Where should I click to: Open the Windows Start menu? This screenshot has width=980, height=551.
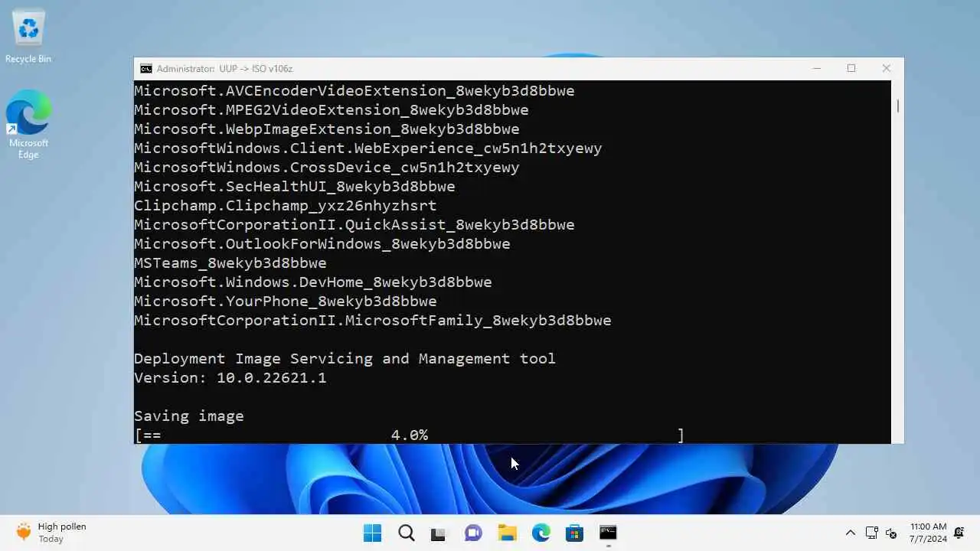372,533
